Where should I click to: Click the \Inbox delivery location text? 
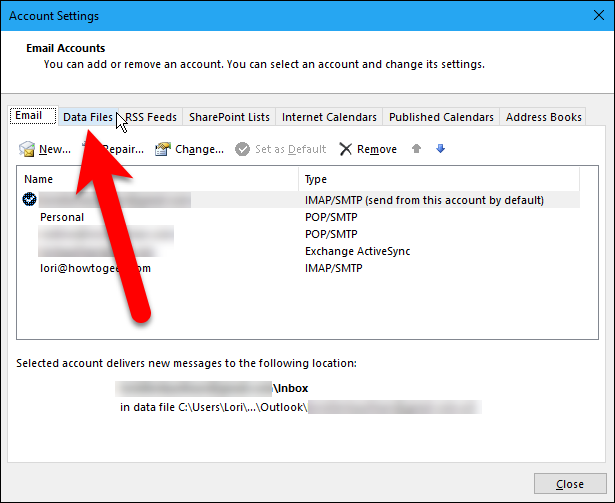pos(291,388)
